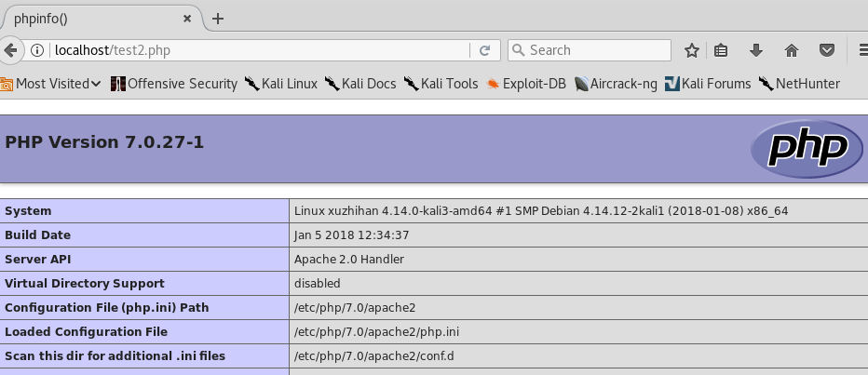The height and width of the screenshot is (375, 868).
Task: Open the Aircrack-ng bookmark
Action: click(x=616, y=84)
